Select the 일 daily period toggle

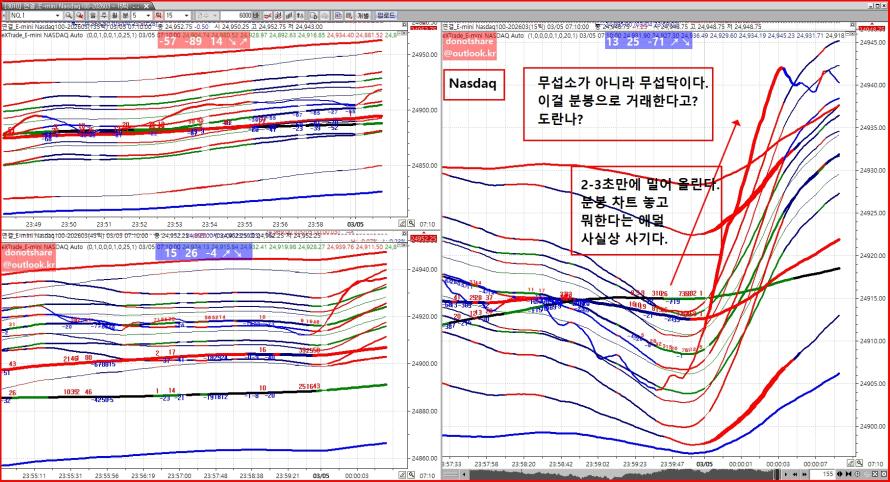93,15
